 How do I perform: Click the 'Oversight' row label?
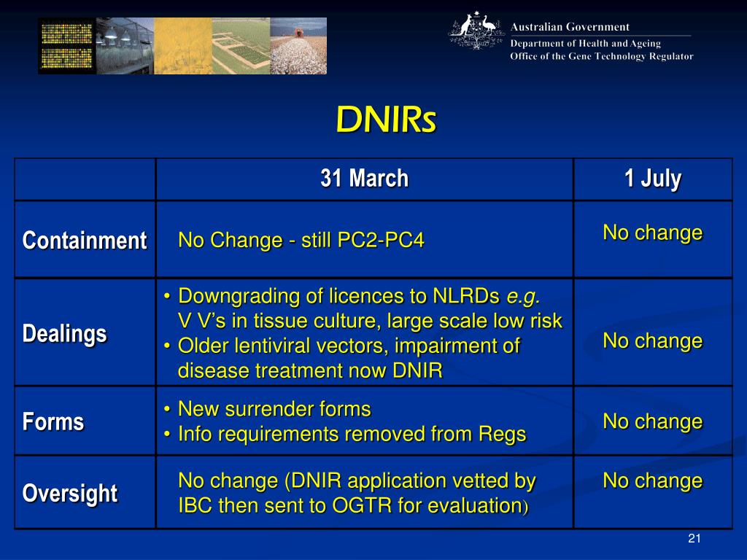[x=69, y=494]
